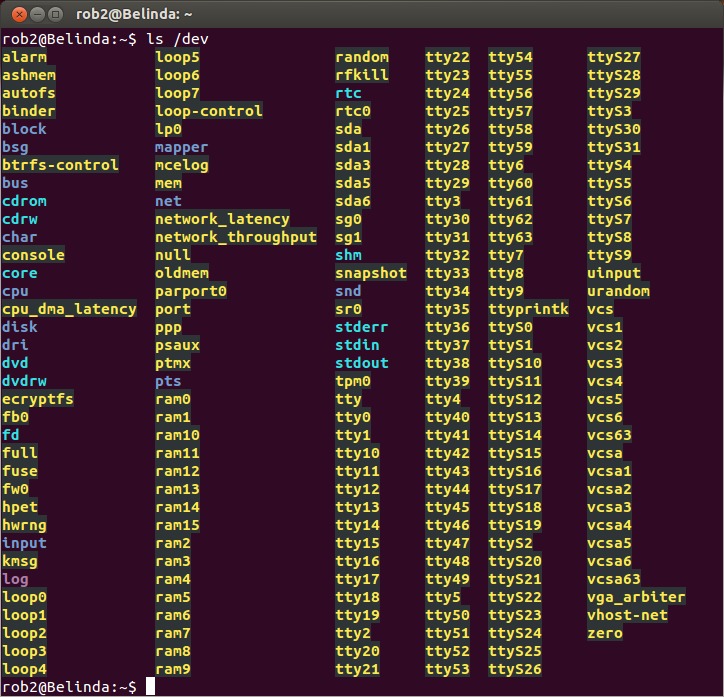Click the entry 'uinput'
The height and width of the screenshot is (697, 724).
coord(614,273)
